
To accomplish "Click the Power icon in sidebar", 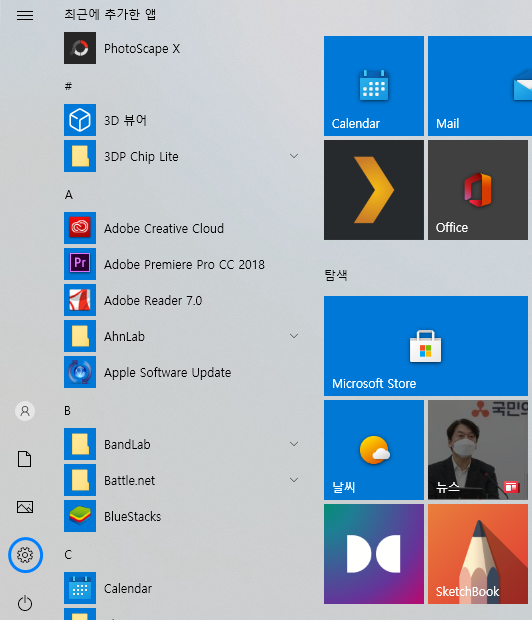I will 25,603.
